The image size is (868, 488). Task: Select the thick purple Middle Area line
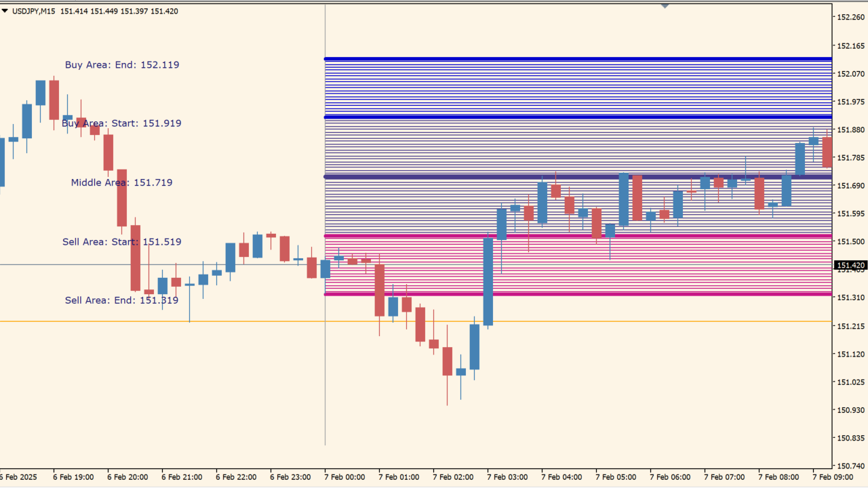click(x=578, y=177)
